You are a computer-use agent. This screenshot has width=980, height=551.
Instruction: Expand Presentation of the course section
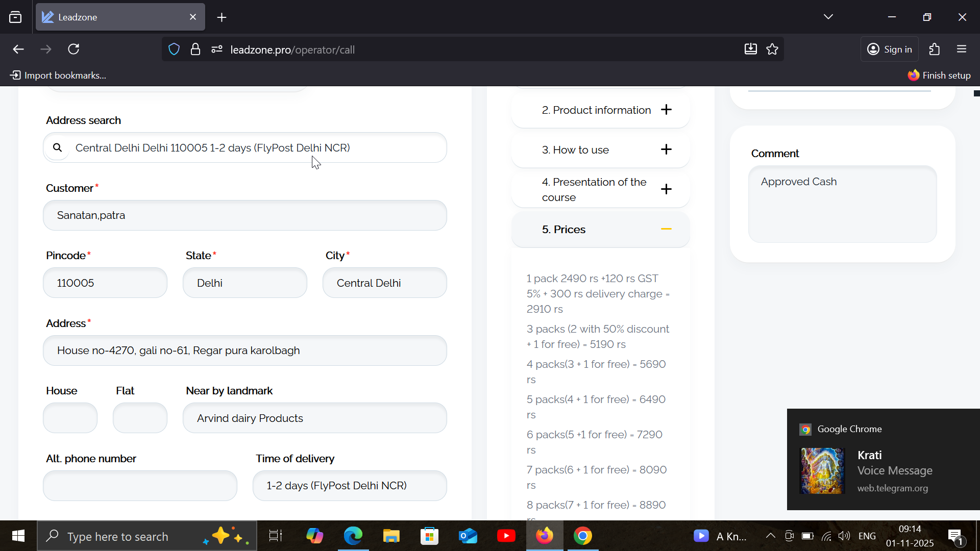click(x=666, y=189)
